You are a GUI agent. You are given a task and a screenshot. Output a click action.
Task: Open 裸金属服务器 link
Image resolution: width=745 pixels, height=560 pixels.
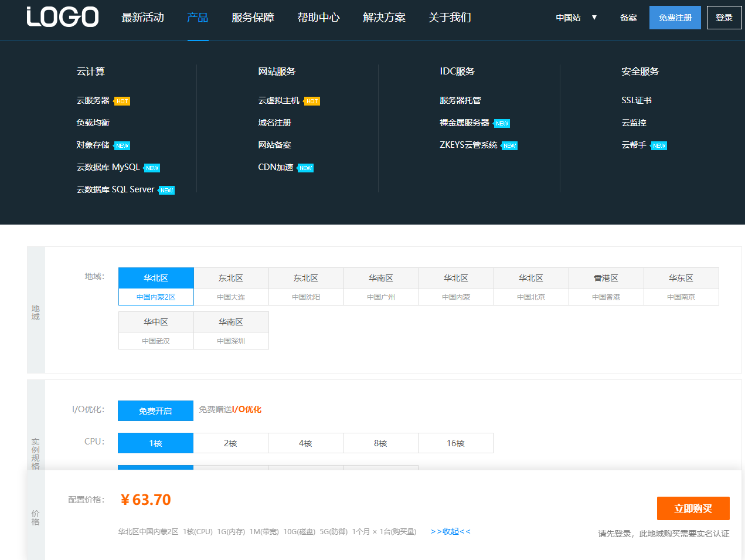tap(464, 123)
